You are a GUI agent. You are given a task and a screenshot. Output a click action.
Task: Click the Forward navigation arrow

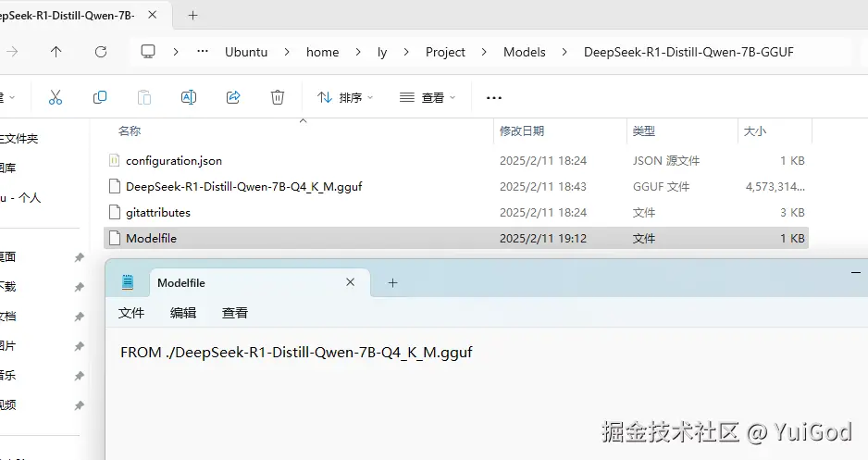tap(12, 52)
